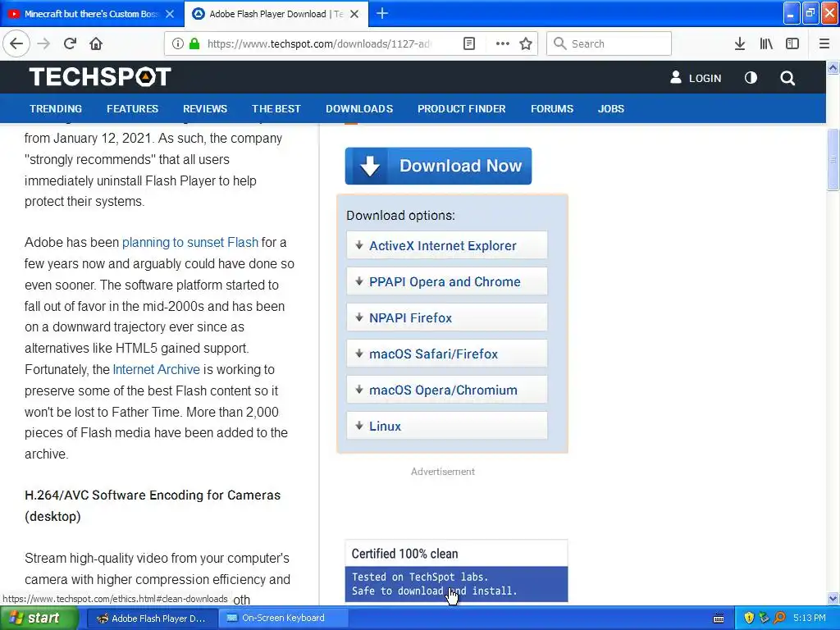
Task: Click the 'Certified 100% clean' heading
Action: (x=404, y=554)
